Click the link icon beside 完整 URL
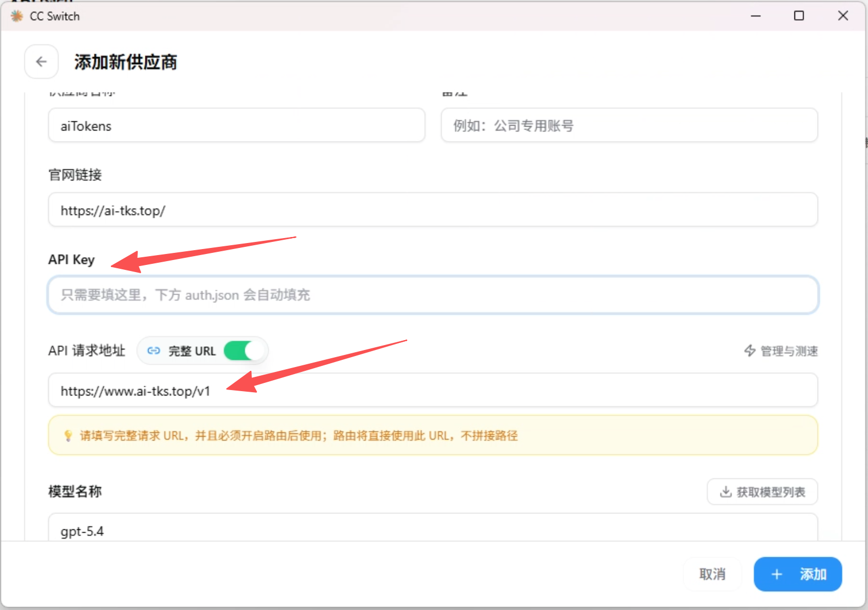This screenshot has width=868, height=610. (x=154, y=351)
